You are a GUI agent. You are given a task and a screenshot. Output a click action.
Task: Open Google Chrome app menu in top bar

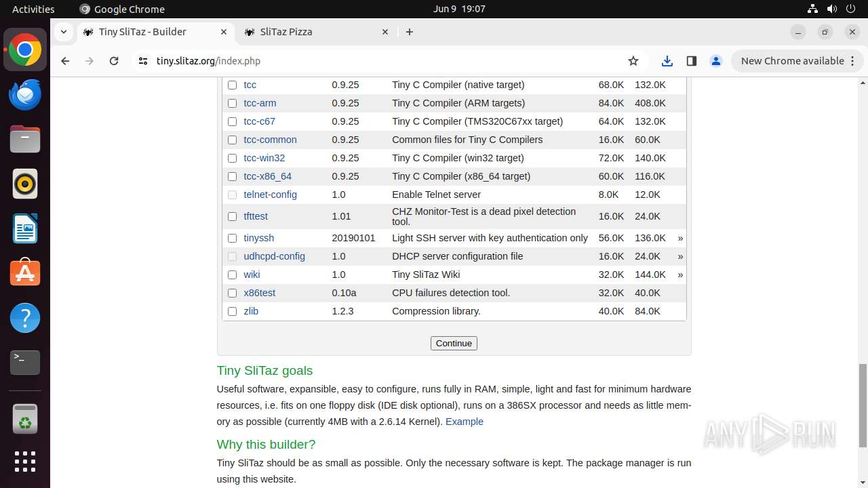tap(122, 9)
